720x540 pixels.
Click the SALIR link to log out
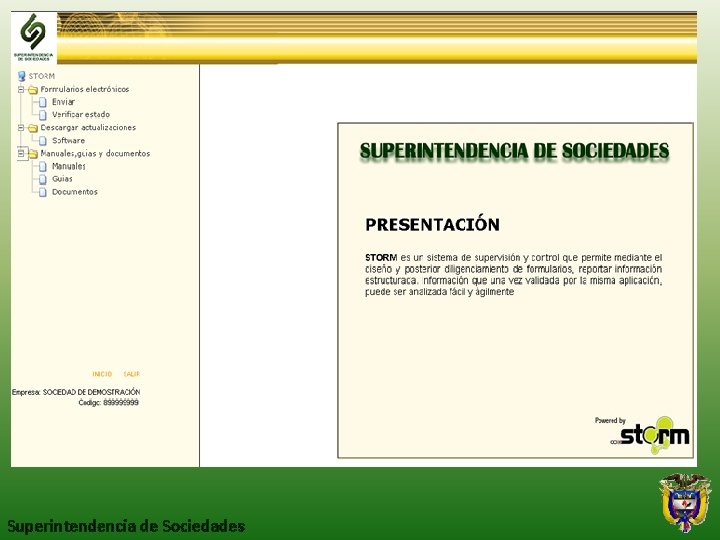tap(131, 374)
